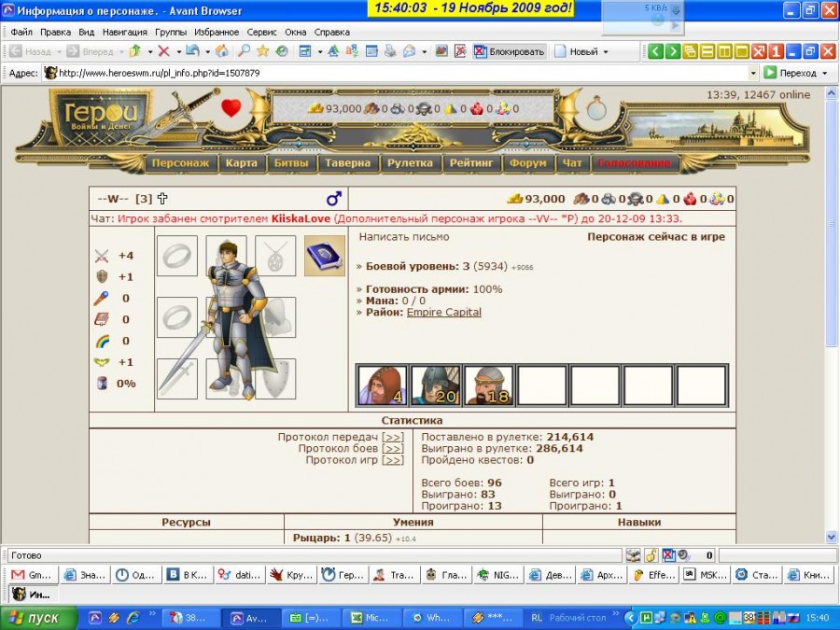This screenshot has width=840, height=630.
Task: Open Протокол игр [>>] link
Action: tap(393, 460)
